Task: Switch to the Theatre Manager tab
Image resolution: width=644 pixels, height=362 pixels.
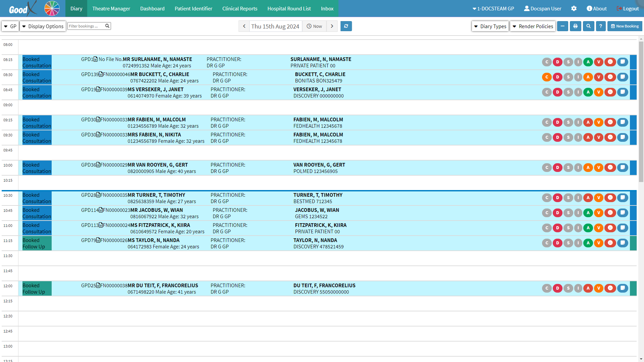Action: 111,9
